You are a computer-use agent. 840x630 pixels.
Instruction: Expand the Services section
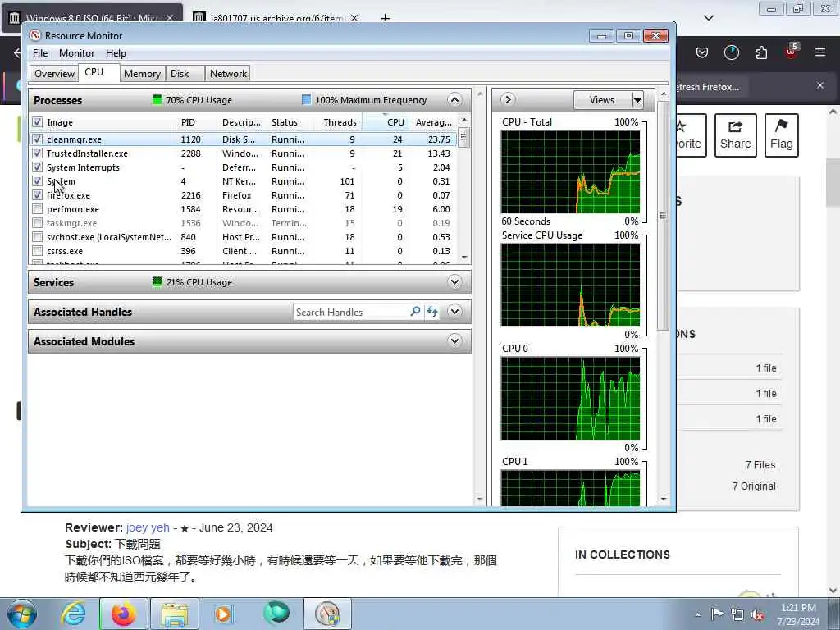click(454, 282)
